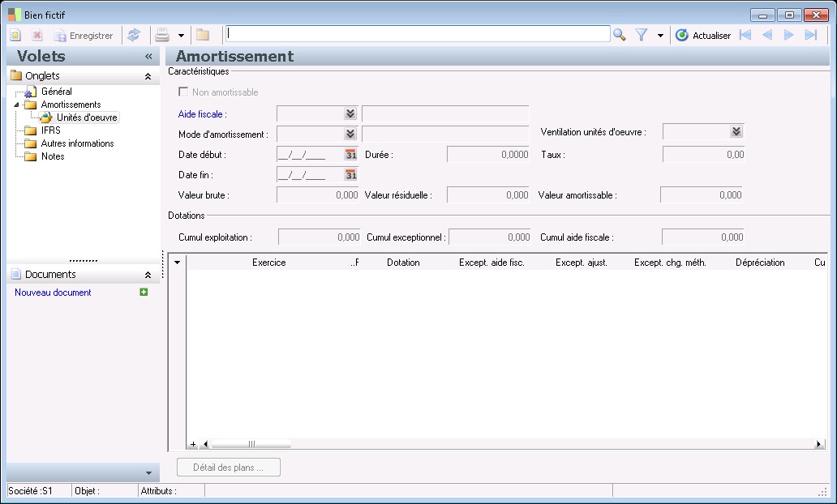837x504 pixels.
Task: Open the Date fin calendar picker
Action: pyautogui.click(x=351, y=174)
